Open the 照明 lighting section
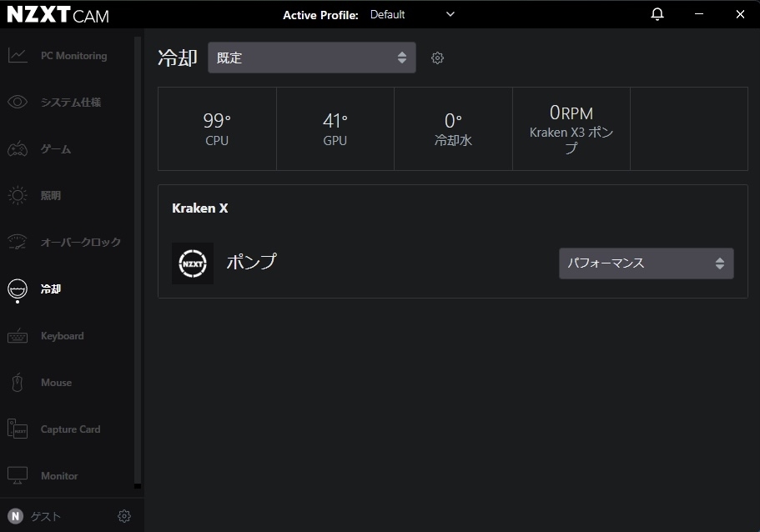The width and height of the screenshot is (760, 532). pyautogui.click(x=50, y=196)
